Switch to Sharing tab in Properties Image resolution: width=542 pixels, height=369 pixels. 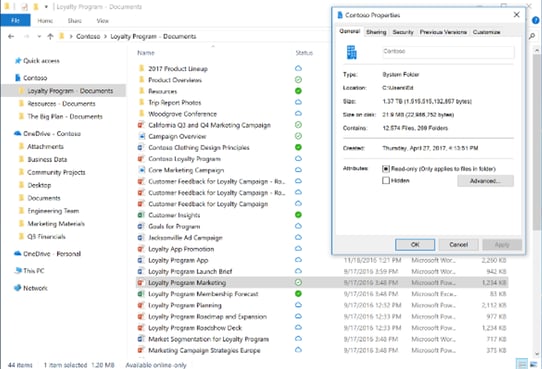pos(376,32)
